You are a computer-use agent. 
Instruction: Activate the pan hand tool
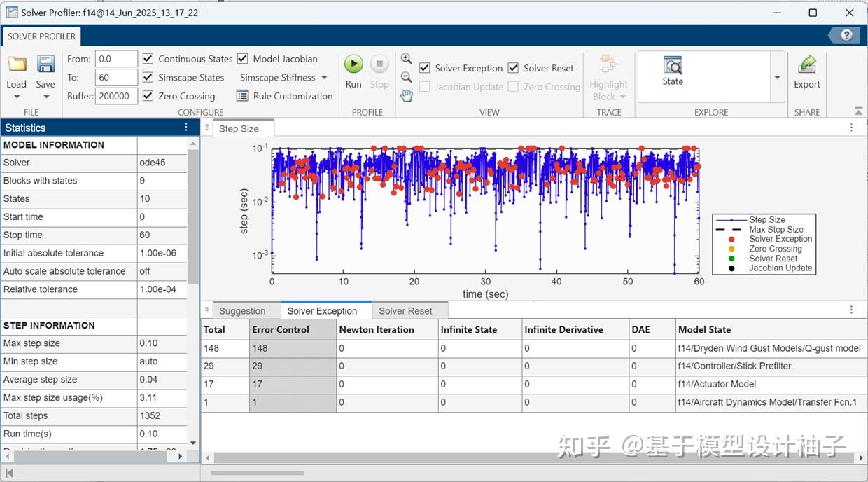tap(407, 95)
